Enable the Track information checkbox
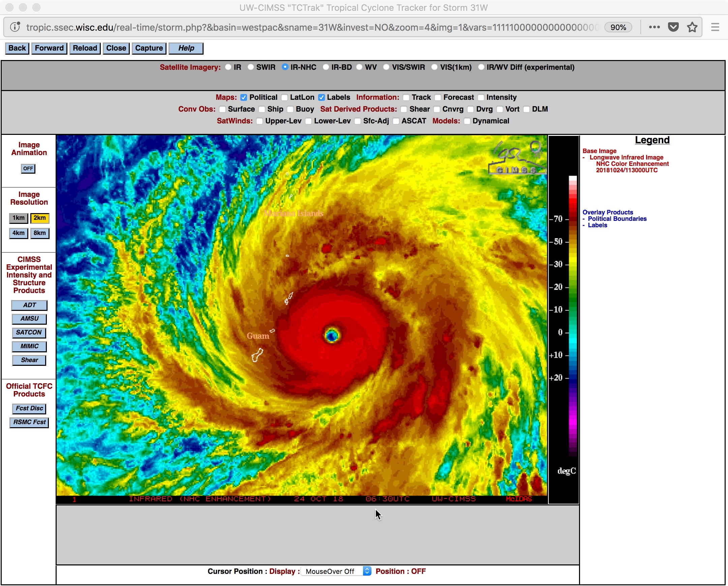The width and height of the screenshot is (728, 586). (406, 97)
